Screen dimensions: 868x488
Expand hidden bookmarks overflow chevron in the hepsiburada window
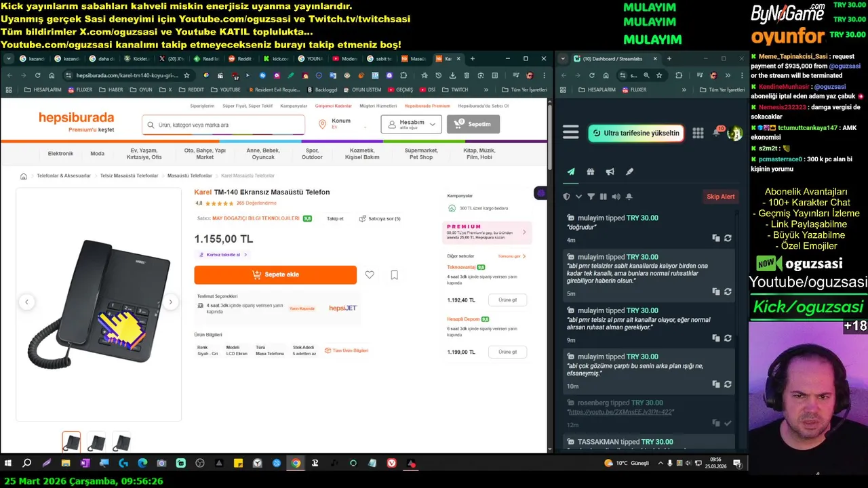486,89
